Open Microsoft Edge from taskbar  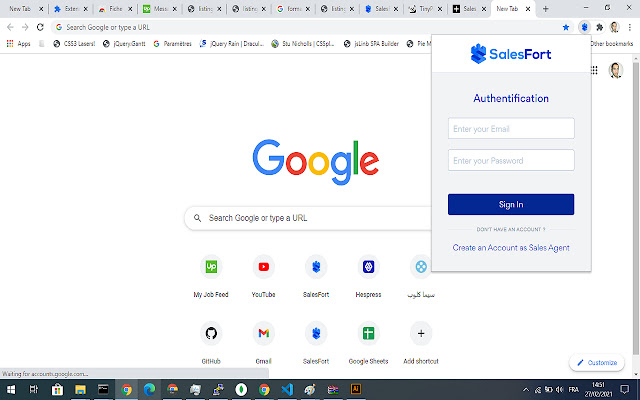pyautogui.click(x=149, y=389)
